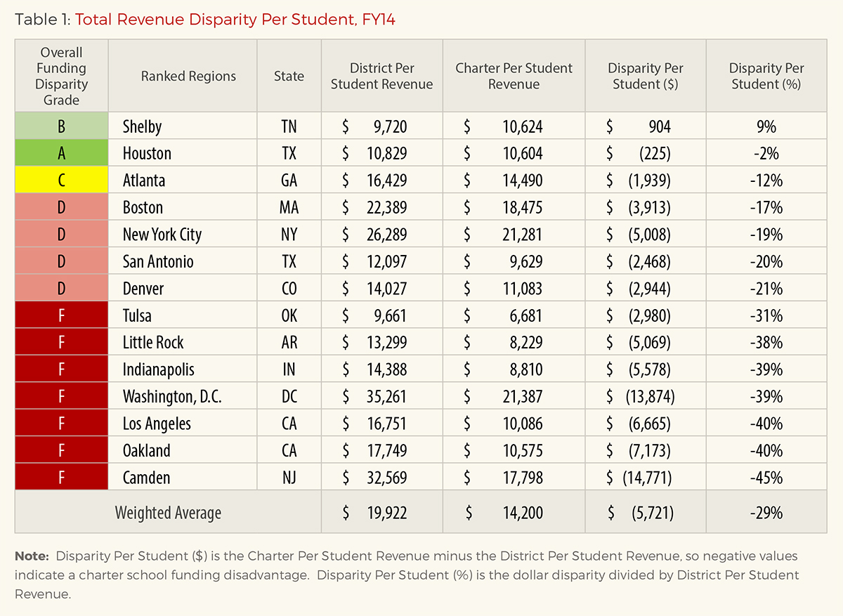The width and height of the screenshot is (843, 616).
Task: Select the weighted average -29% cell
Action: [x=766, y=513]
